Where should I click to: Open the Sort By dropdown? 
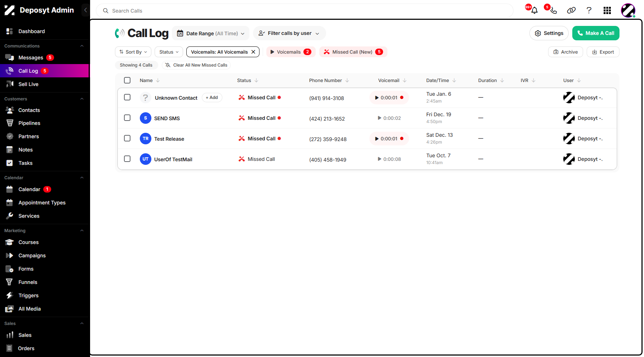133,52
